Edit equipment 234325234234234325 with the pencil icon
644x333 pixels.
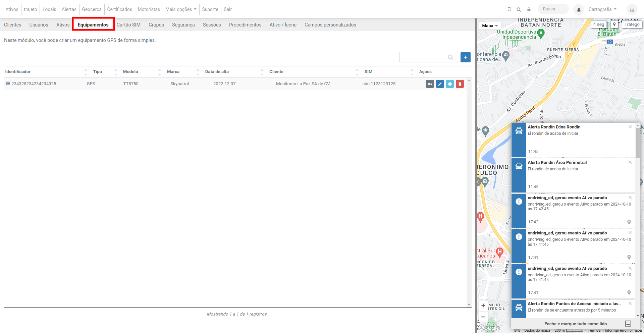[x=440, y=84]
